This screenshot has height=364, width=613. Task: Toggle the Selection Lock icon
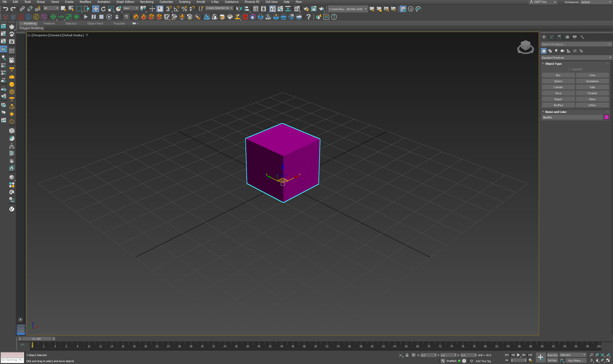click(x=407, y=355)
